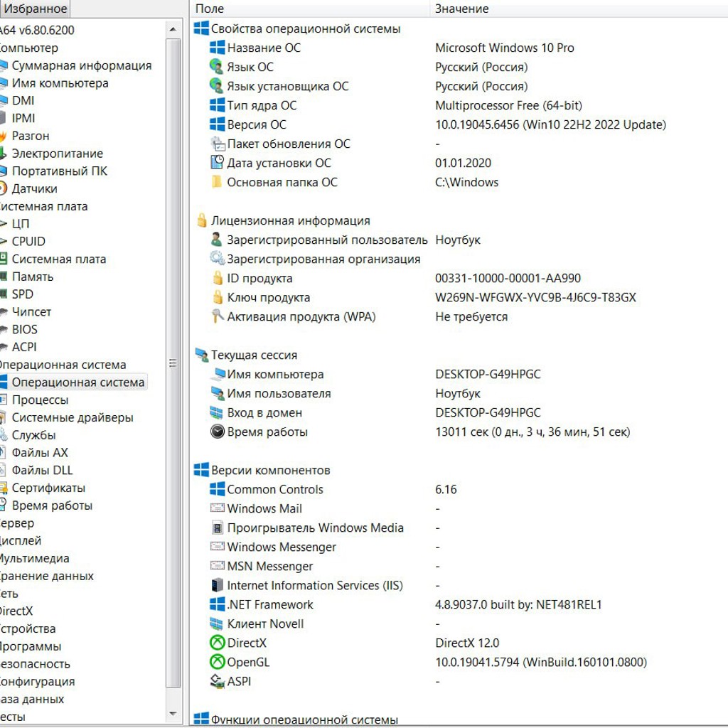Click the Xbox icon beside DirectX row
The width and height of the screenshot is (728, 728).
tap(218, 643)
